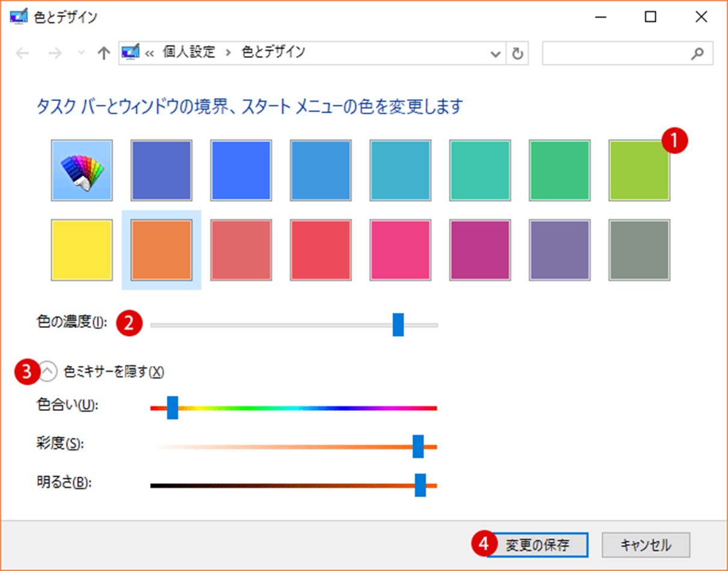Pick the turquoise green swatch

click(480, 170)
